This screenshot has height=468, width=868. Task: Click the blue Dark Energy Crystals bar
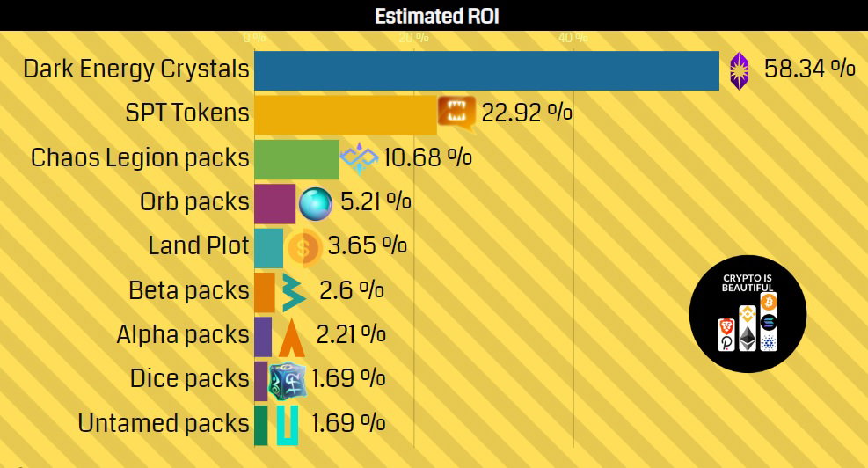486,71
